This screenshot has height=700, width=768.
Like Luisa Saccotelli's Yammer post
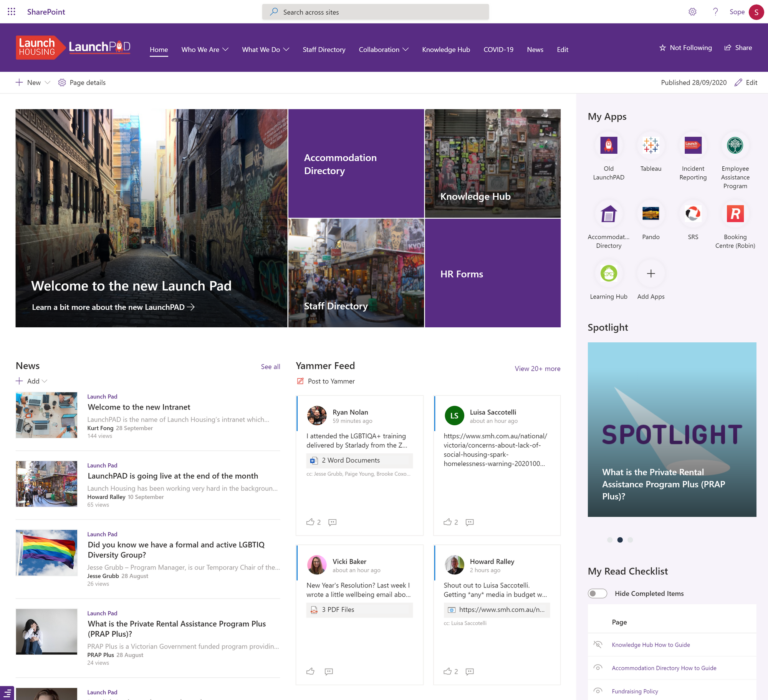click(x=447, y=522)
